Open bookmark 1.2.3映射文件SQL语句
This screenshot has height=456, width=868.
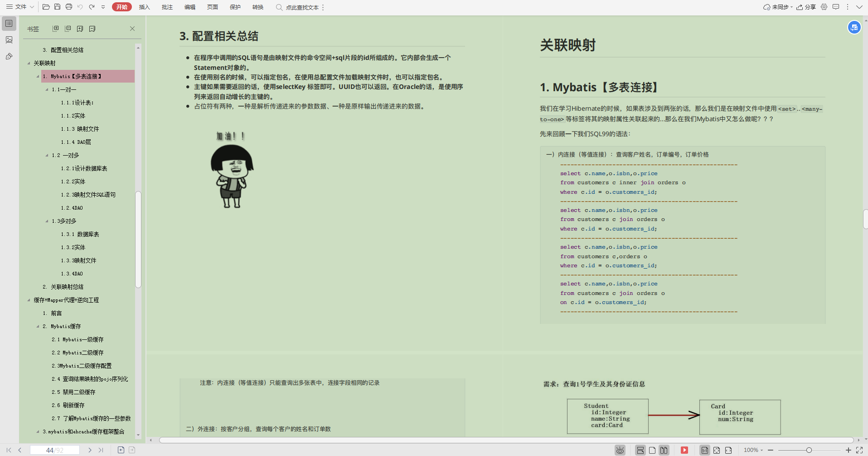click(x=88, y=195)
